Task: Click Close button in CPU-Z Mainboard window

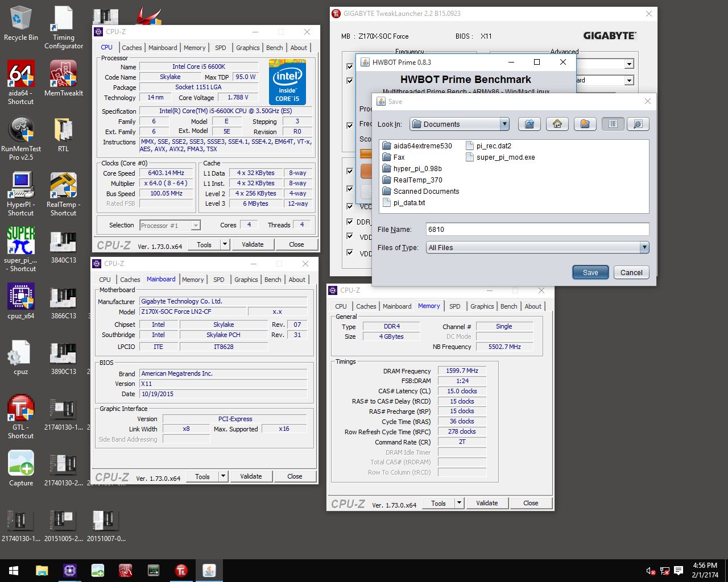Action: tap(295, 476)
